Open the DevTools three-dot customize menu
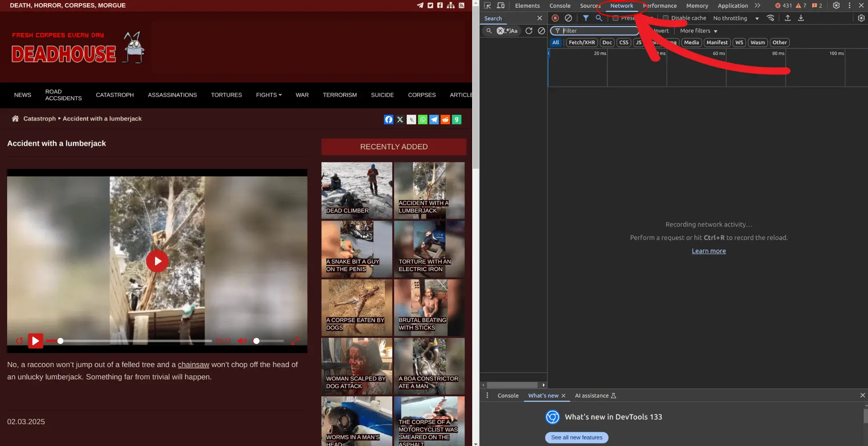The height and width of the screenshot is (446, 868). 849,5
